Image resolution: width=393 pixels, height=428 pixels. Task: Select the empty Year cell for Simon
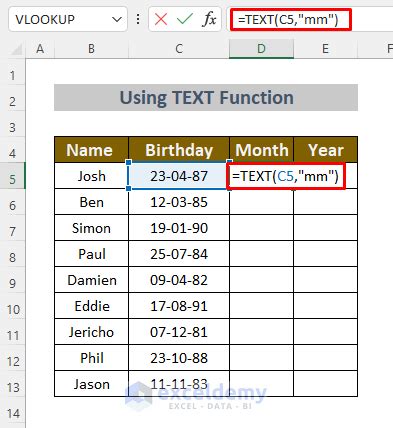[x=325, y=228]
